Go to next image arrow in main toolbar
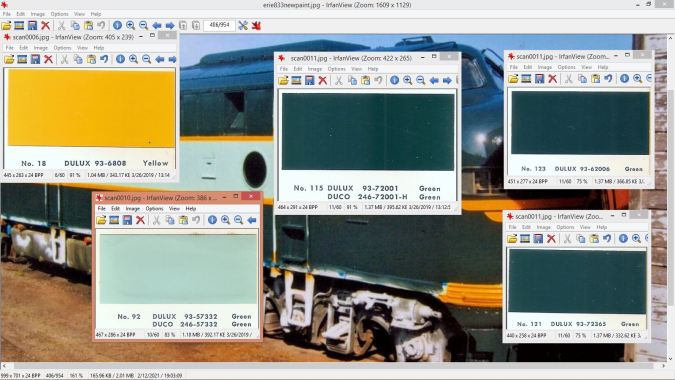This screenshot has height=380, width=675. point(170,25)
